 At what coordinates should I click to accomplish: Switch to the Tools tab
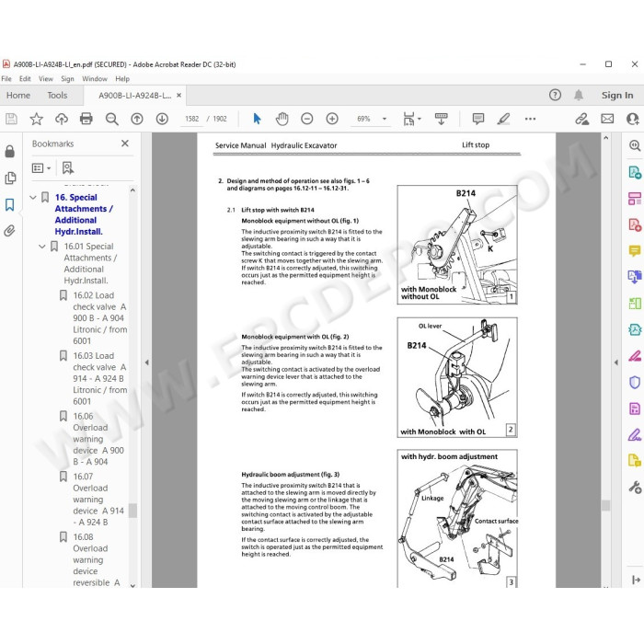pyautogui.click(x=57, y=96)
